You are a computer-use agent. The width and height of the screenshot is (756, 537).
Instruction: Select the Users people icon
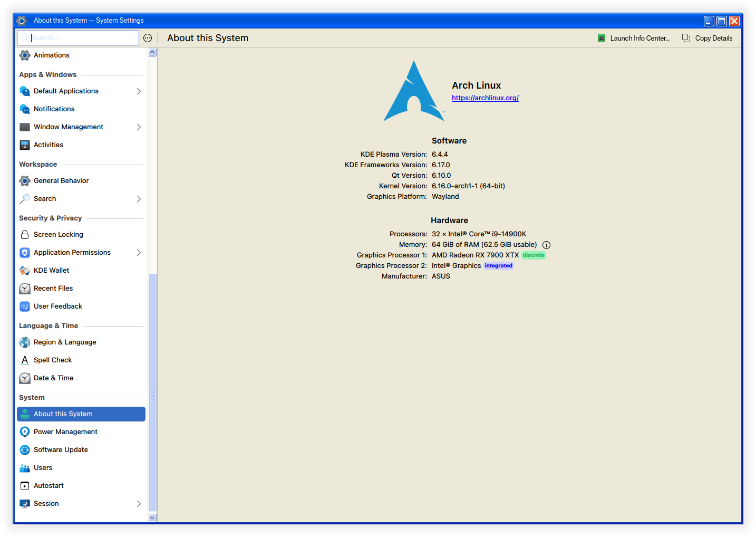coord(25,468)
